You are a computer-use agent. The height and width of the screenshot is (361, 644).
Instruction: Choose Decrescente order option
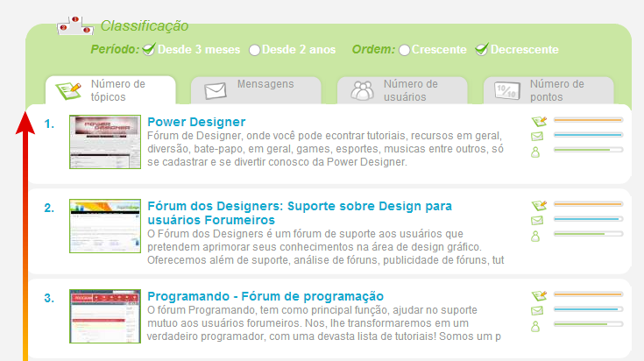tap(481, 50)
